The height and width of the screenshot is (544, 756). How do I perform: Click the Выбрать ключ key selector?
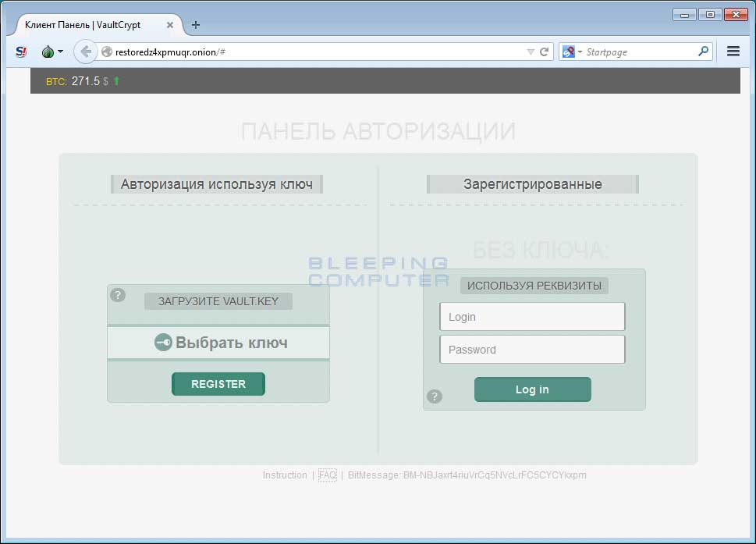click(x=218, y=343)
